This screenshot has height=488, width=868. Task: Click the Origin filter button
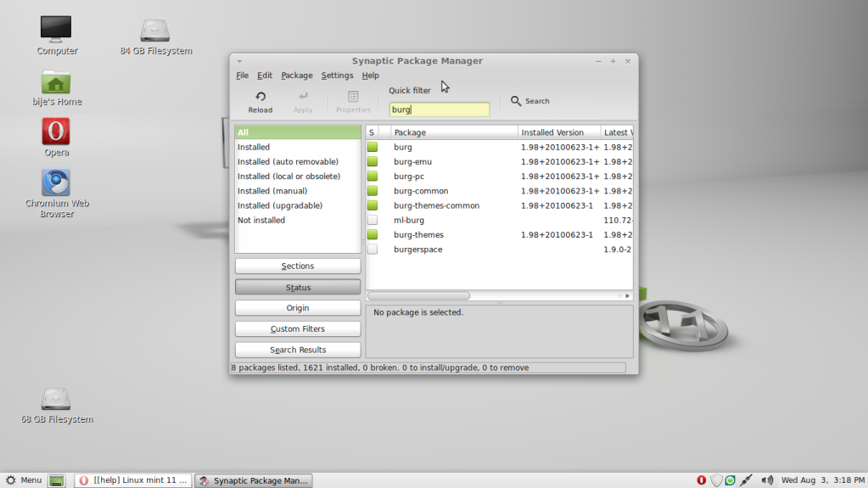(298, 308)
